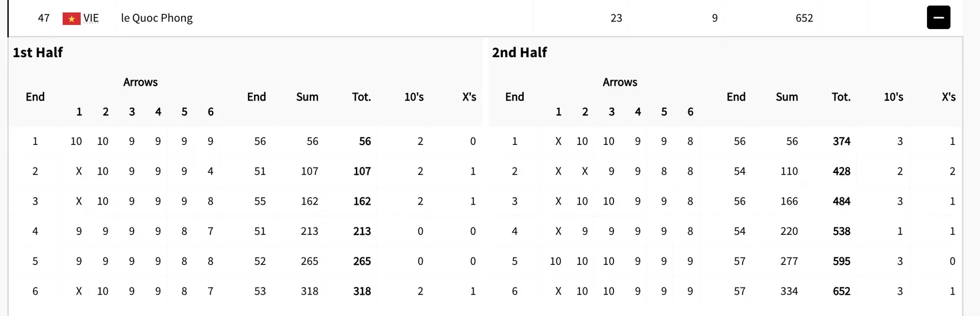Click the arrow score 4 in end 2

pos(210,171)
